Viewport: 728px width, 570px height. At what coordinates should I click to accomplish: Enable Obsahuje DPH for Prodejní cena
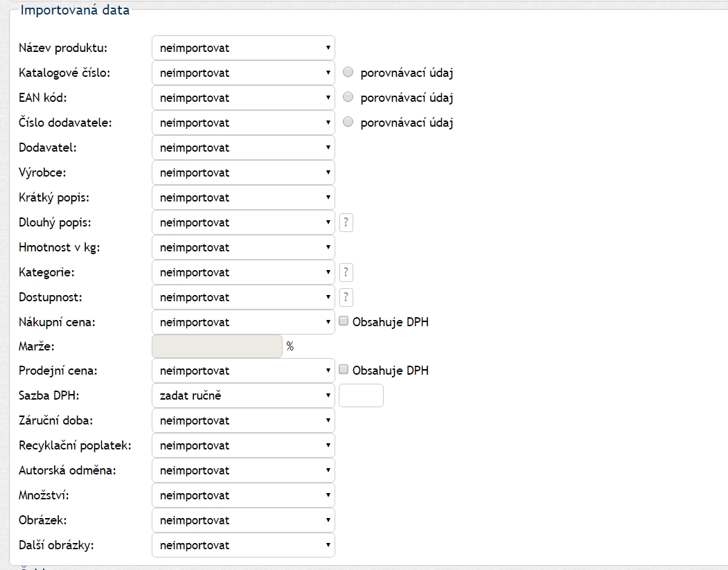click(344, 370)
